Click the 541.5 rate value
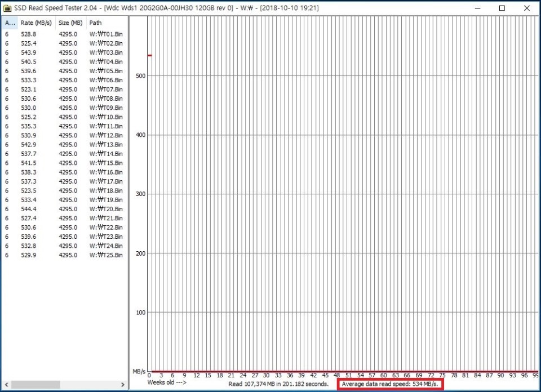The width and height of the screenshot is (541, 392). (x=28, y=163)
